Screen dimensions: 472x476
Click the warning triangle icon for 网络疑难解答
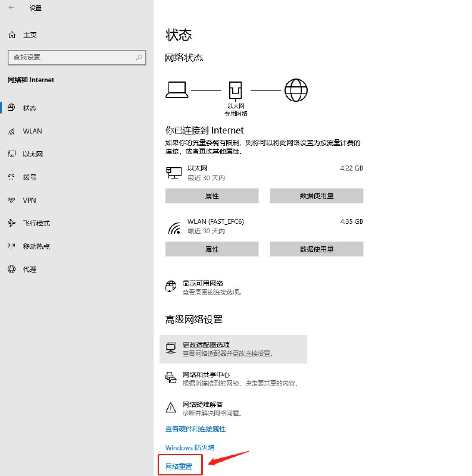point(171,408)
